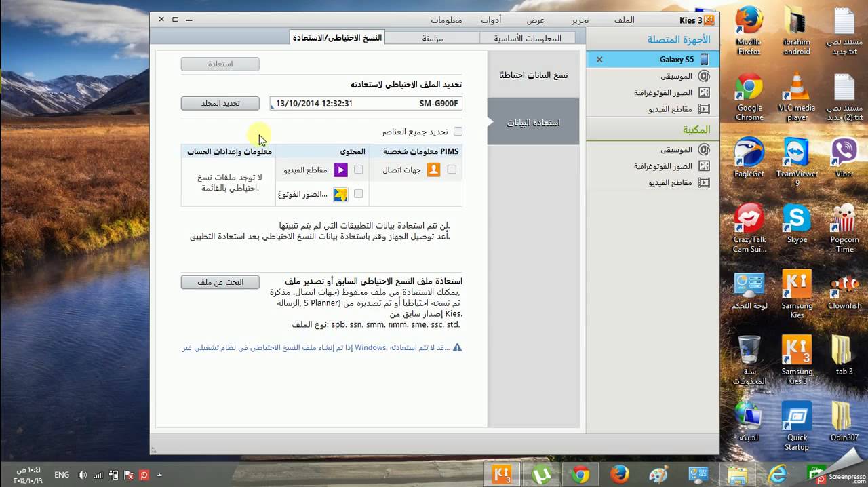Open the Clownfish desktop shortcut
Screen dimensions: 868x487
click(844, 290)
